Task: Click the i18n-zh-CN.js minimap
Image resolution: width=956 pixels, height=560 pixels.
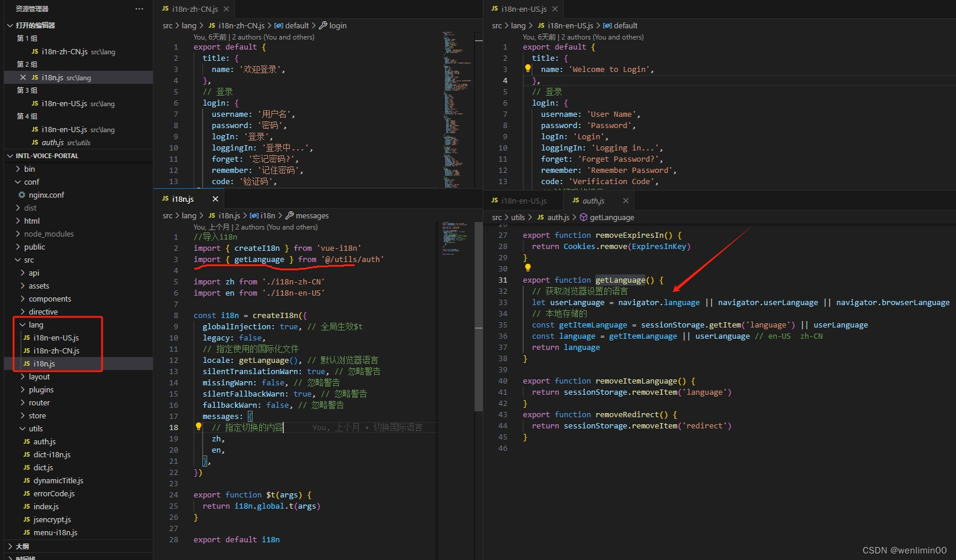Action: pyautogui.click(x=457, y=110)
